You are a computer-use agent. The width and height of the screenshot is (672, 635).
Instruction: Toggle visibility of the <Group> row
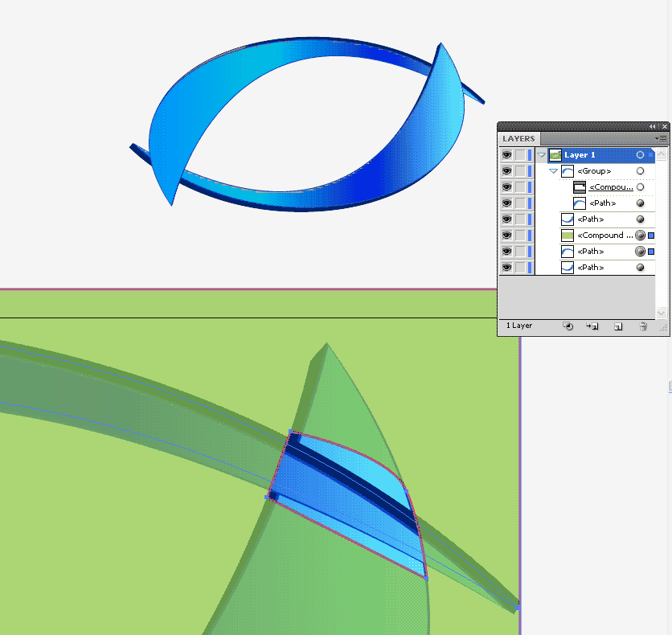(506, 171)
